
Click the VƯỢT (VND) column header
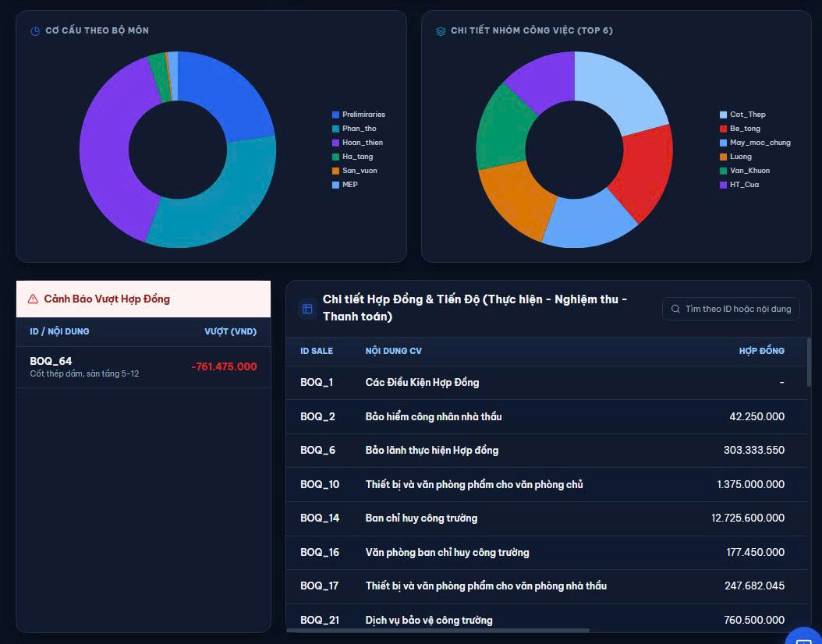(231, 331)
